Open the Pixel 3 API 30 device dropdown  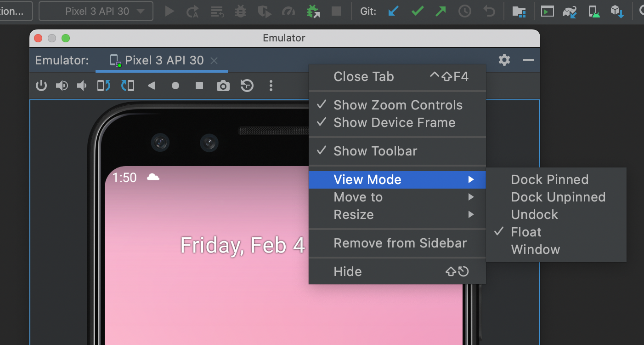(x=96, y=11)
